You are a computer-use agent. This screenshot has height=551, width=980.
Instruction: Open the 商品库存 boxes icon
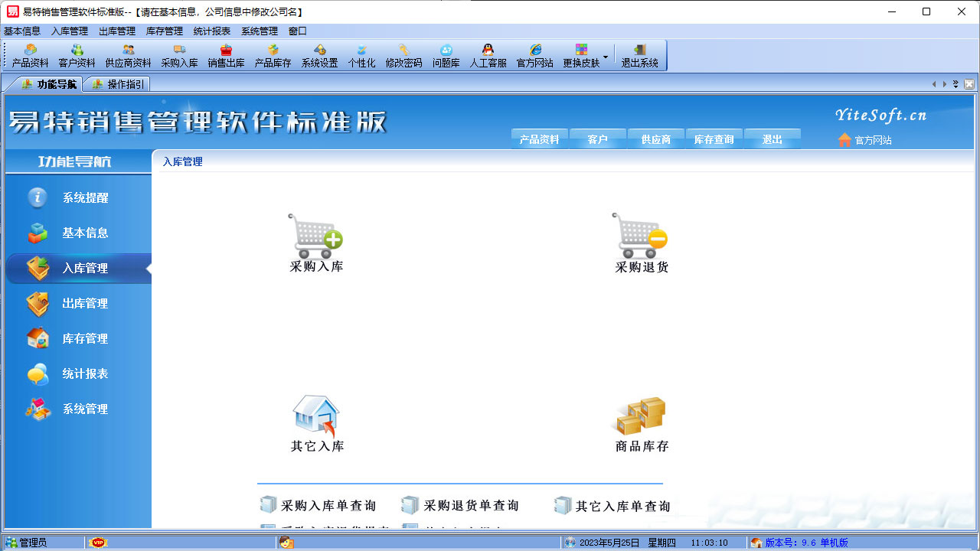coord(640,417)
